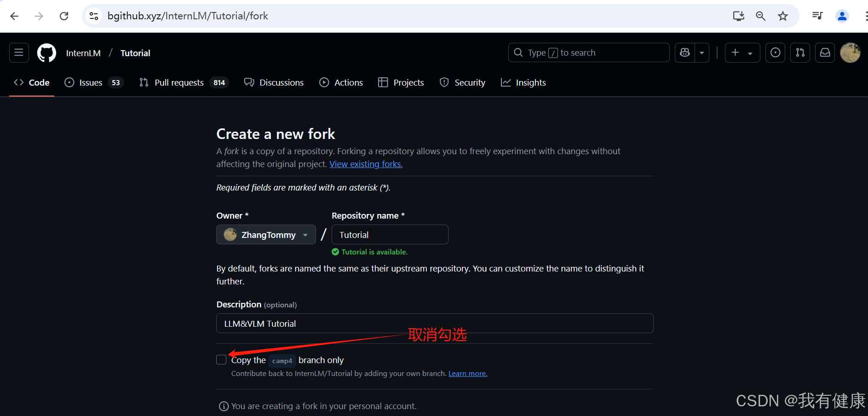
Task: Open browser zoom magnifier icon
Action: click(x=760, y=16)
